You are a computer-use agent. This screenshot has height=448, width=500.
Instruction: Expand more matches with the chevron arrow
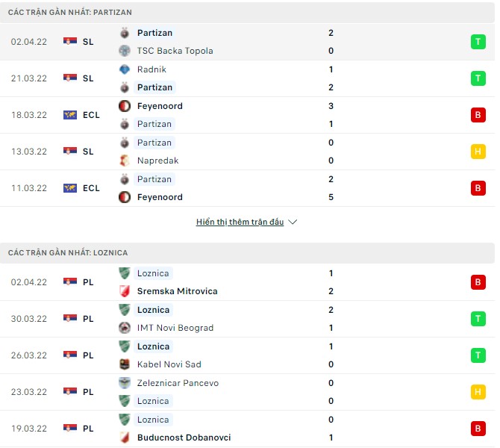point(293,223)
